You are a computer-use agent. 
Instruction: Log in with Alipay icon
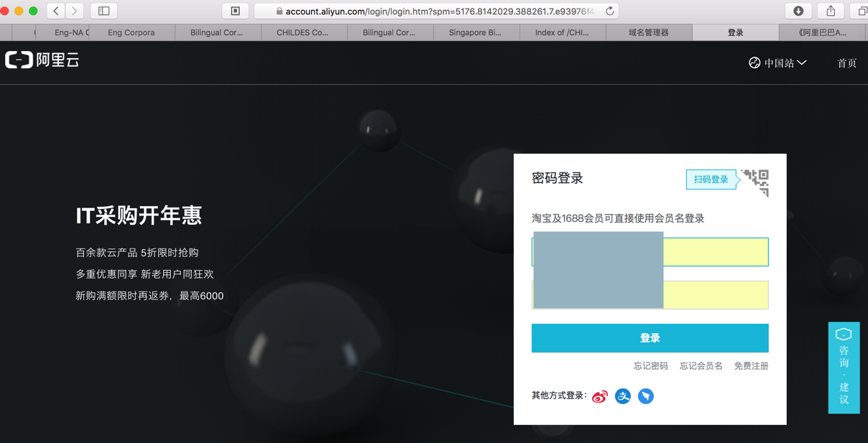coord(623,396)
